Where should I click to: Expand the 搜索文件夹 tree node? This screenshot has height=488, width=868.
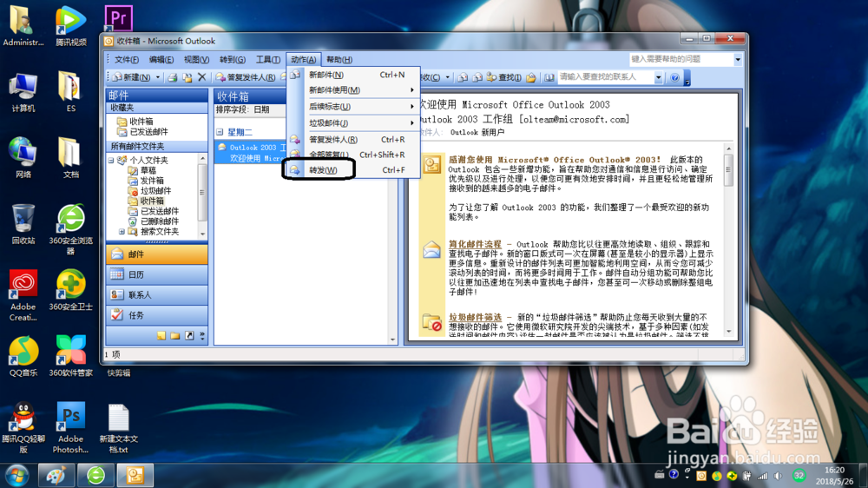[x=122, y=232]
